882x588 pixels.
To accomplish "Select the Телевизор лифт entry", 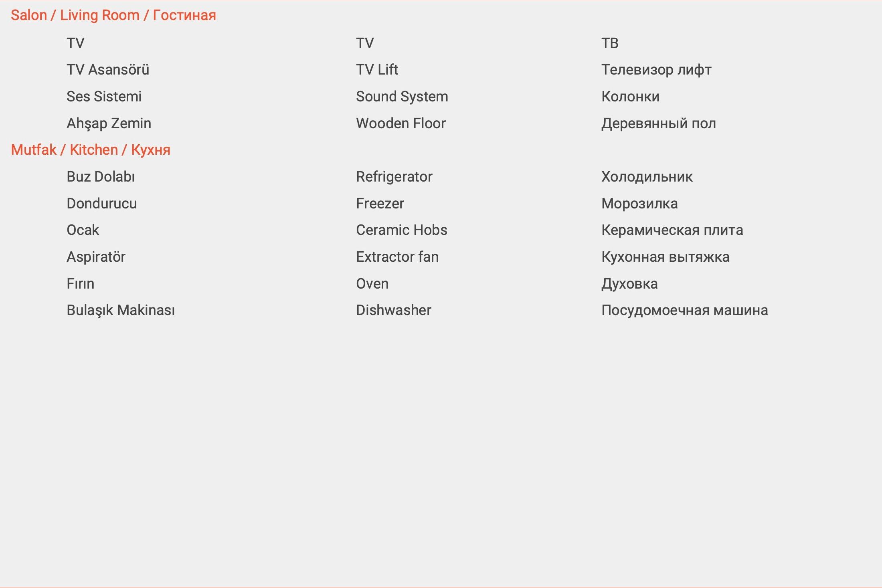I will coord(656,70).
